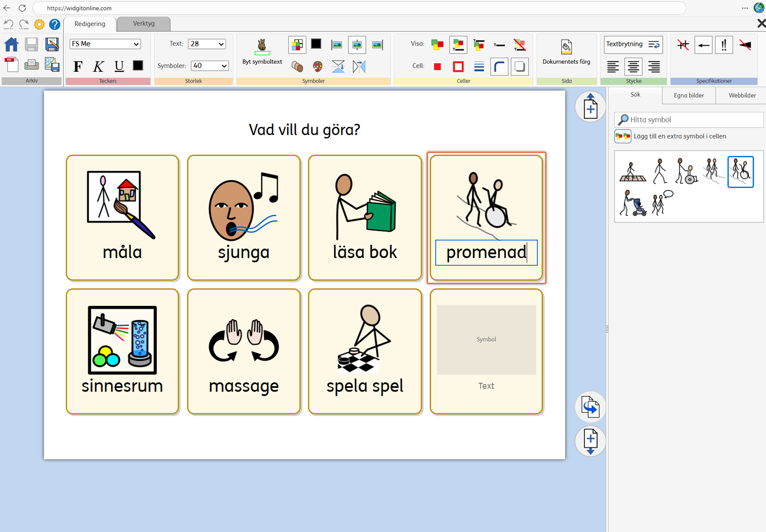Click the Textbrytning button

(633, 45)
